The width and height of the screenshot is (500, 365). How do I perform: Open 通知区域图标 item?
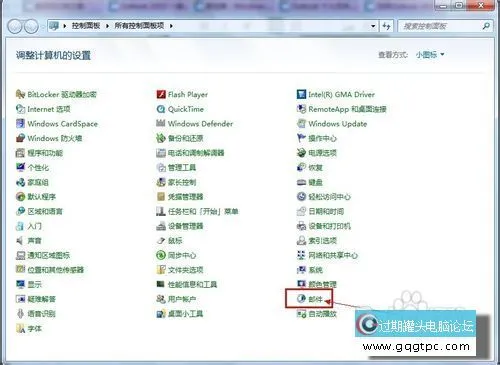click(43, 255)
